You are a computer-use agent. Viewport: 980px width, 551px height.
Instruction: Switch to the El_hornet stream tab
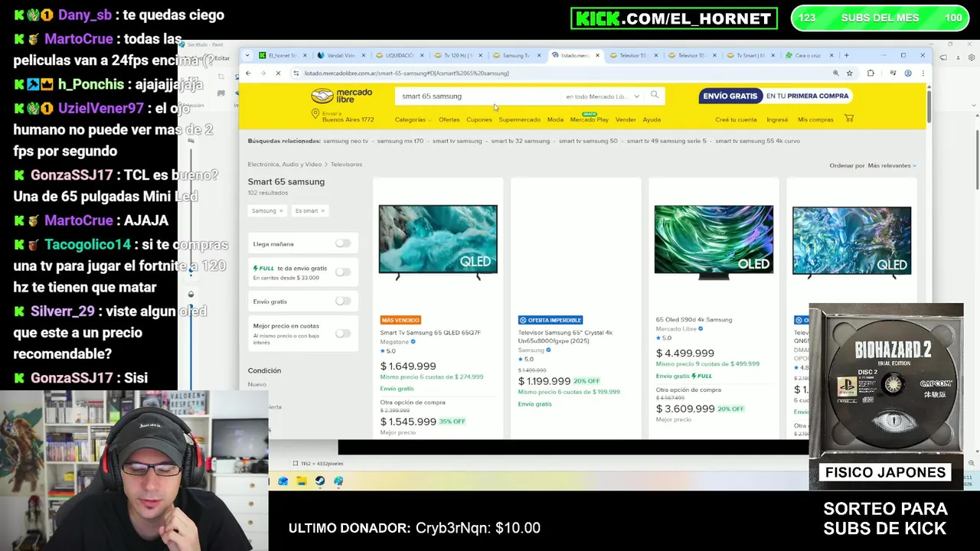(283, 55)
